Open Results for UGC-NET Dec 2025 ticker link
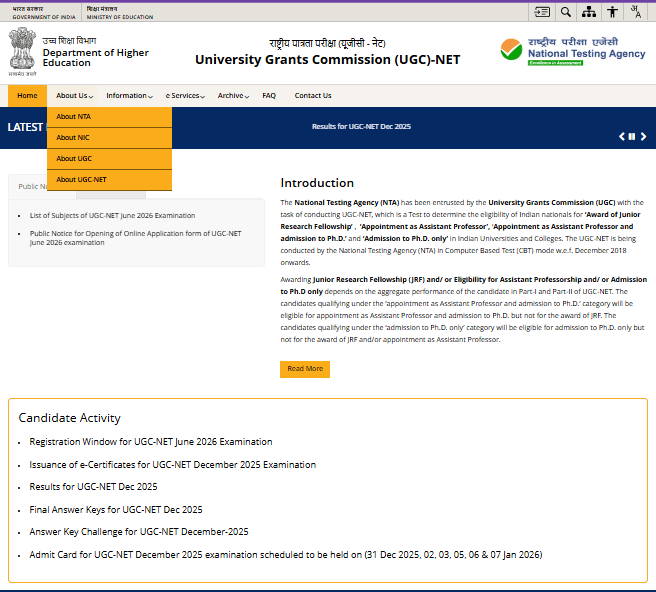This screenshot has width=656, height=592. coord(361,126)
